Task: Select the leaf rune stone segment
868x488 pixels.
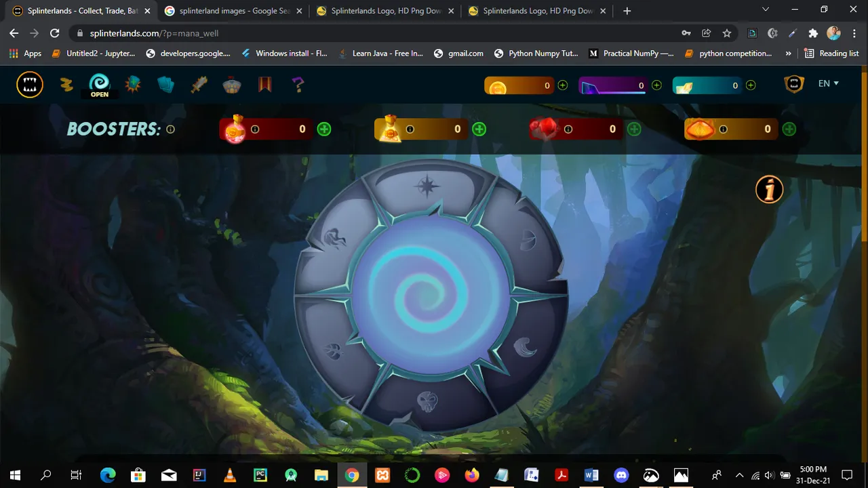Action: pos(332,351)
